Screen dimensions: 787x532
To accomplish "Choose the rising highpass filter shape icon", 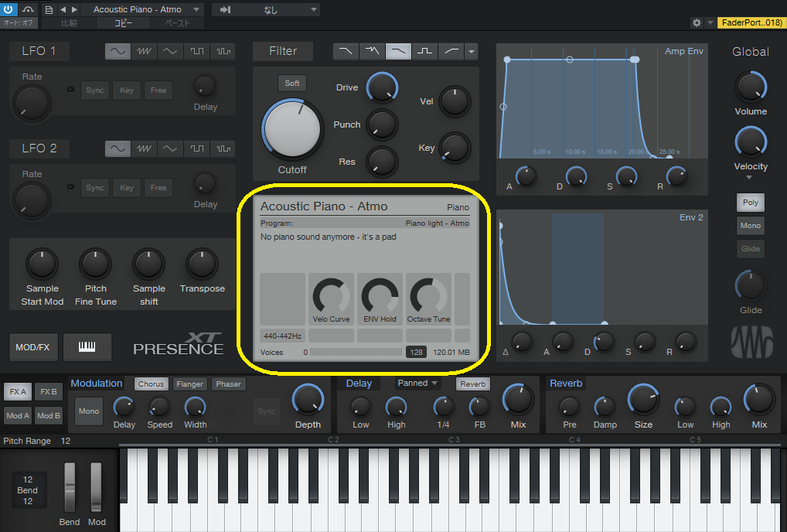I will pos(451,51).
